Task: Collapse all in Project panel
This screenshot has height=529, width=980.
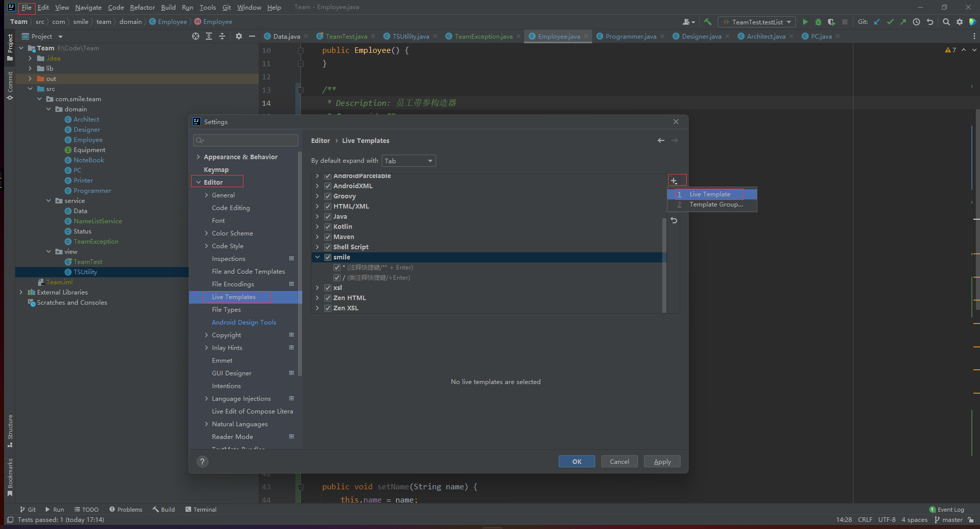Action: [222, 36]
